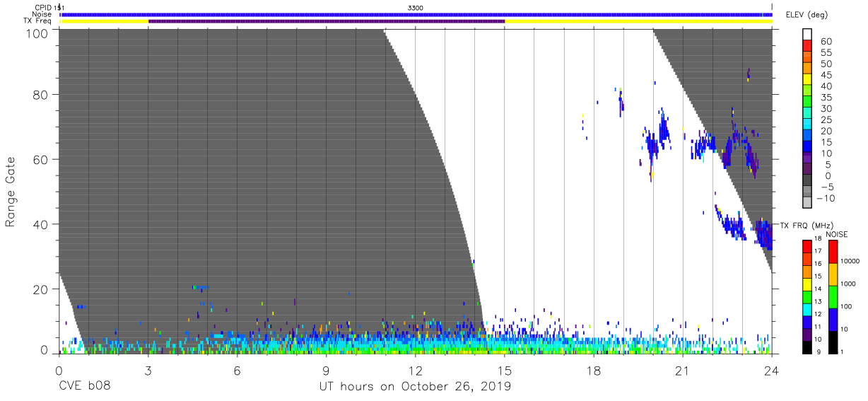Screen dimensions: 868x401
Task: Click the first yellow segment of the TX Freq bar
Action: (105, 21)
